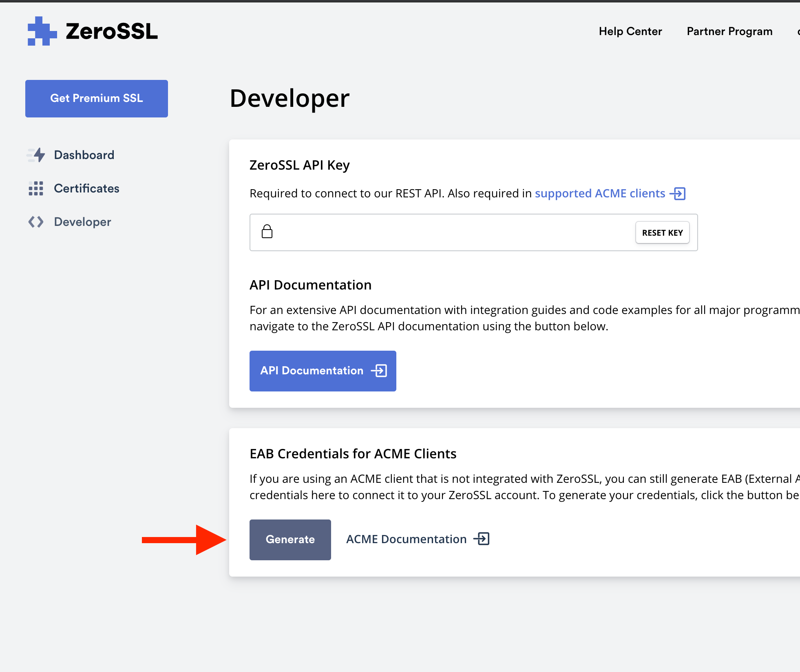The height and width of the screenshot is (672, 800).
Task: Click external link icon after ACME clients
Action: pos(678,194)
